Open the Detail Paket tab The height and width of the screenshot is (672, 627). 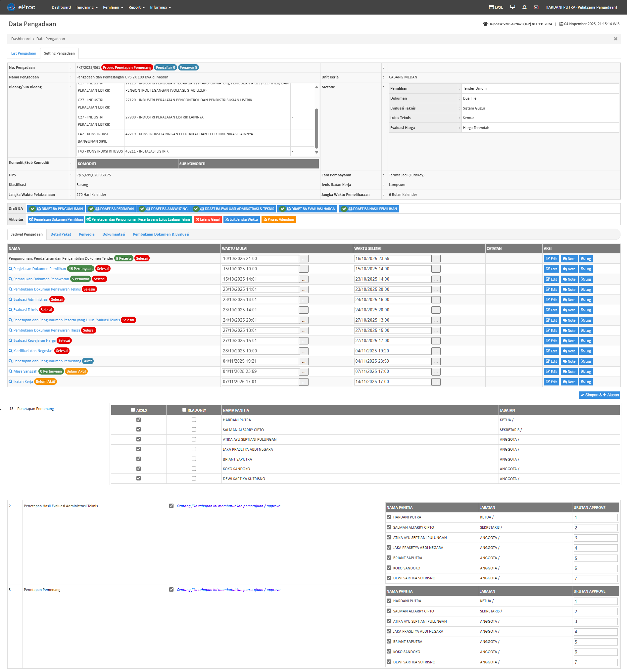pos(61,235)
